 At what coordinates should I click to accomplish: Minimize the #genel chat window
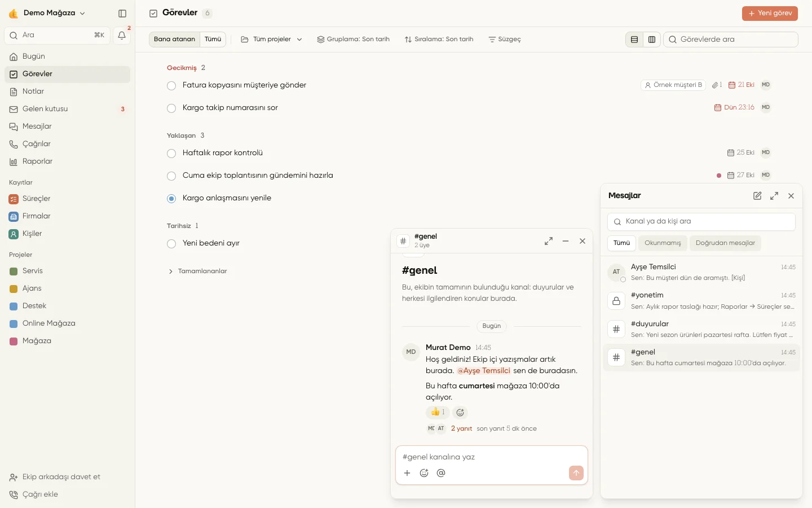pos(566,241)
